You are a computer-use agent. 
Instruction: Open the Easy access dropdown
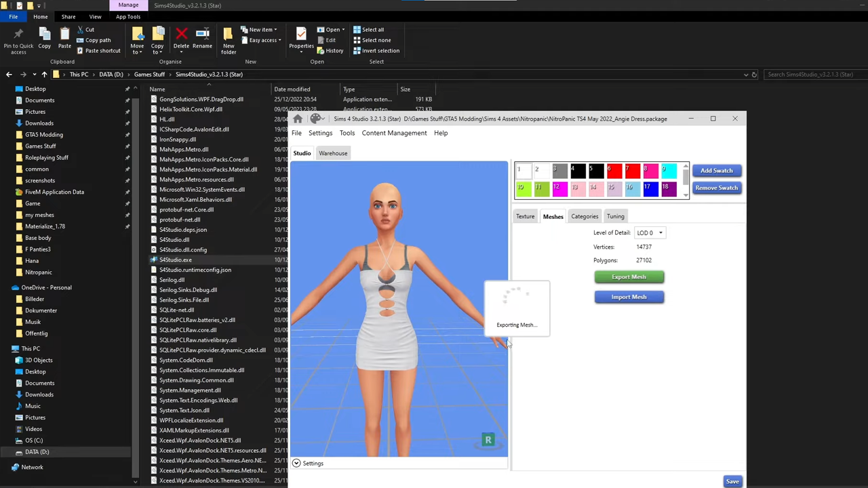point(264,40)
